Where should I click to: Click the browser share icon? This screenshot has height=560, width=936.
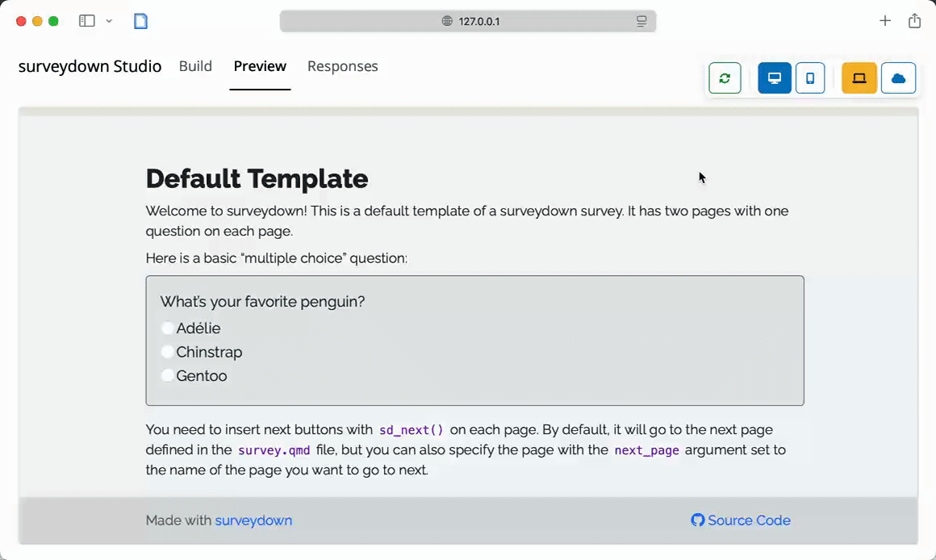(914, 21)
